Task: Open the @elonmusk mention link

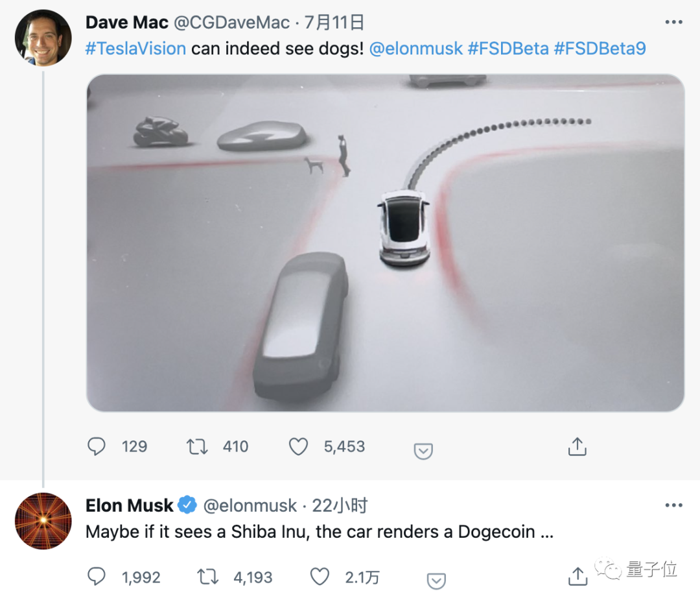Action: tap(415, 48)
